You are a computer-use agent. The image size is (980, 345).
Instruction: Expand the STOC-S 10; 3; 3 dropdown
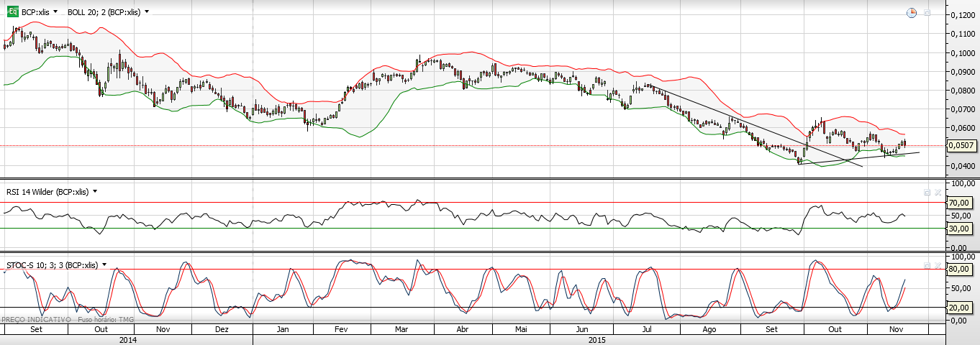coord(104,264)
